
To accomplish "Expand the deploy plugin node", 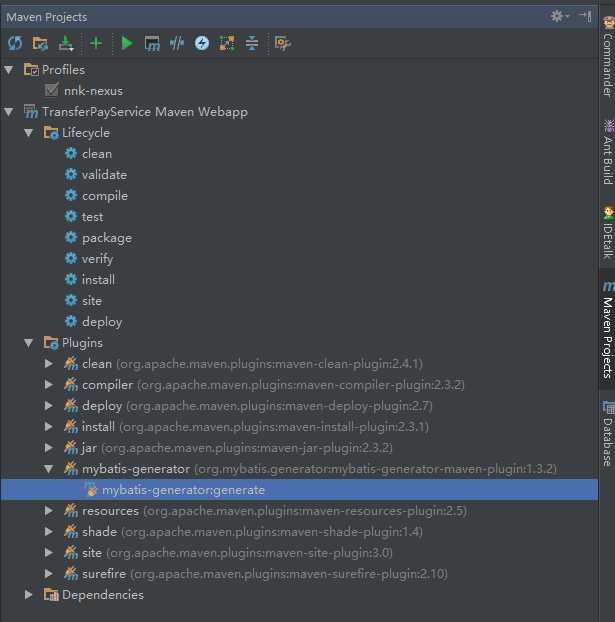I will coord(48,406).
